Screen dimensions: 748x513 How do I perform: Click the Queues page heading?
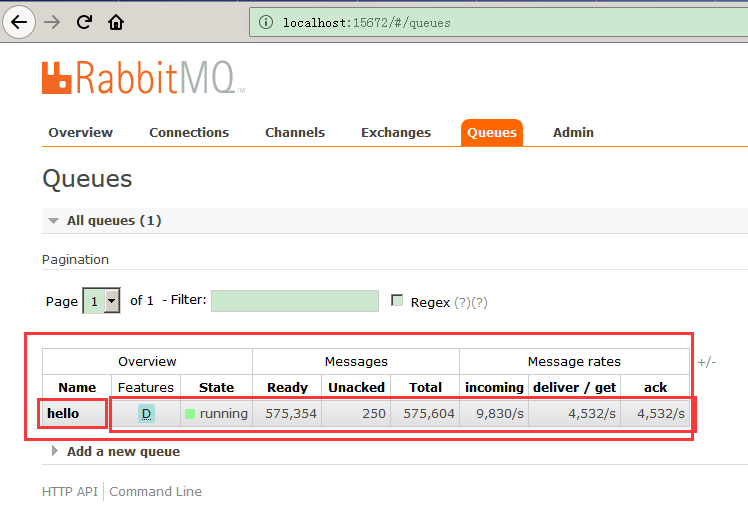[x=87, y=179]
